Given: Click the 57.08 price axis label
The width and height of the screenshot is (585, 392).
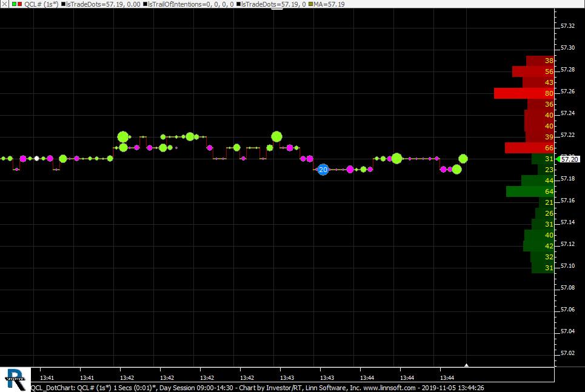Looking at the screenshot, I should tap(567, 288).
